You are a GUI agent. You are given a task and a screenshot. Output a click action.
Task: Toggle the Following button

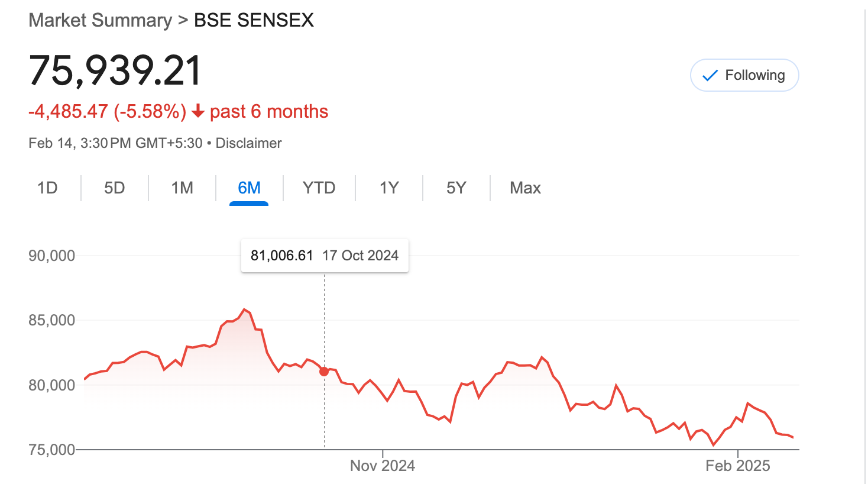(744, 75)
